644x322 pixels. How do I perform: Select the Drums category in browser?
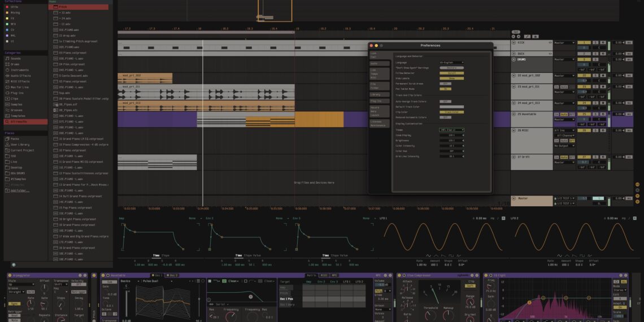click(15, 64)
